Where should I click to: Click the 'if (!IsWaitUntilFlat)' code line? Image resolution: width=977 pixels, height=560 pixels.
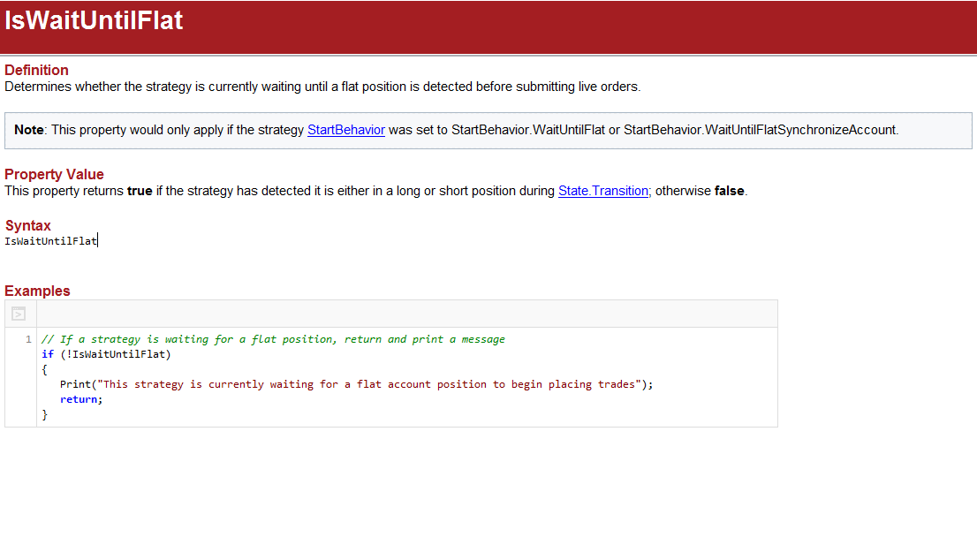point(106,354)
